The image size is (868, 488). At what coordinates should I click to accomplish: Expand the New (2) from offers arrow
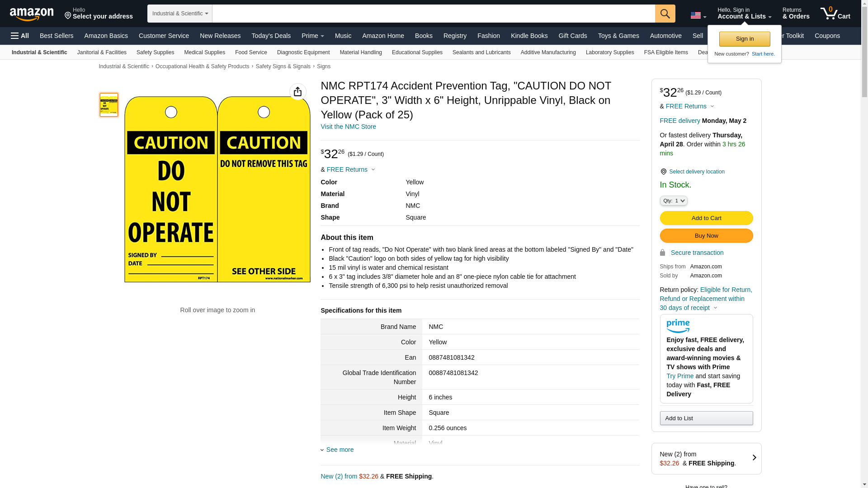754,458
